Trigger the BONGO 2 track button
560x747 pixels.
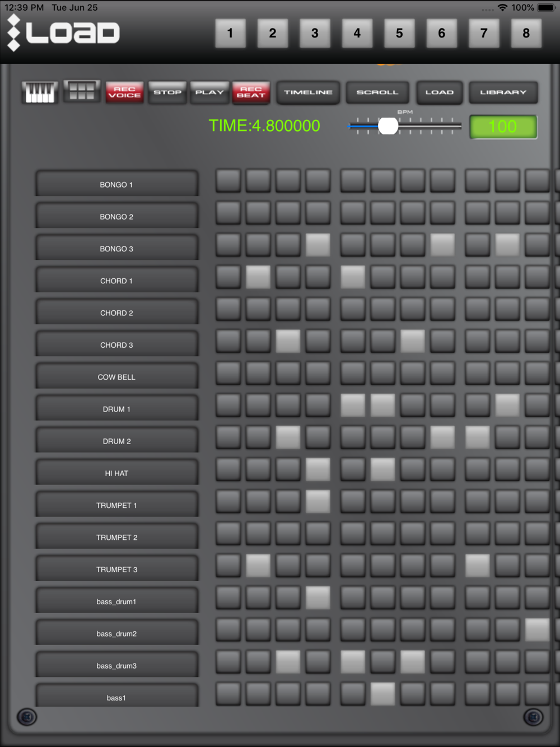pos(116,216)
